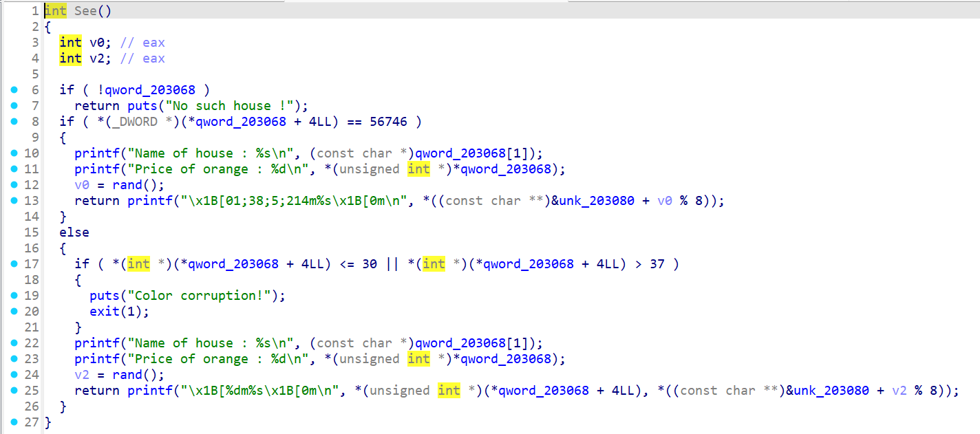980x434 pixels.
Task: Click the gutter dot on line 22
Action: [x=14, y=343]
